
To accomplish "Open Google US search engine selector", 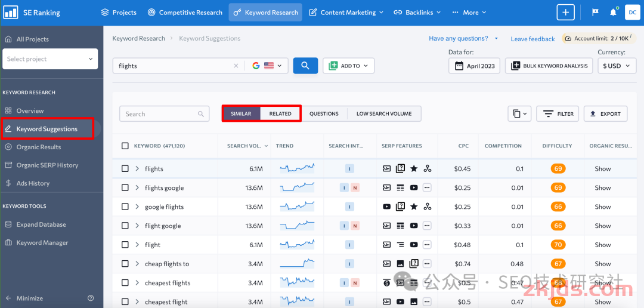I will pos(267,66).
